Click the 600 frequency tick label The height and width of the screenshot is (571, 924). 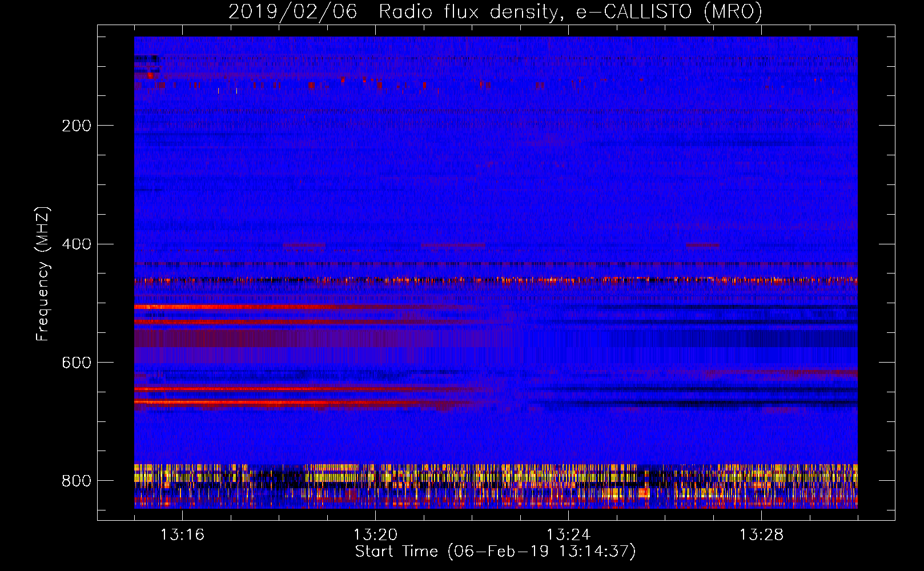point(77,363)
